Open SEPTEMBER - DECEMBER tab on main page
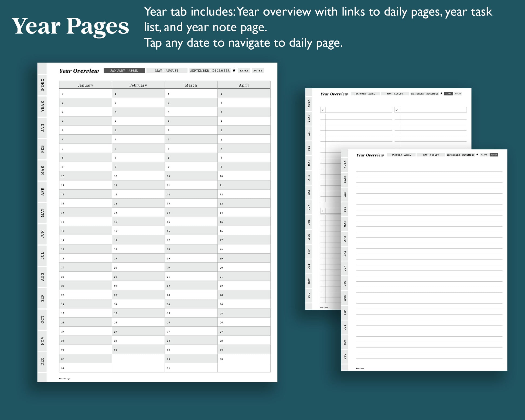This screenshot has width=525, height=420. coord(210,70)
